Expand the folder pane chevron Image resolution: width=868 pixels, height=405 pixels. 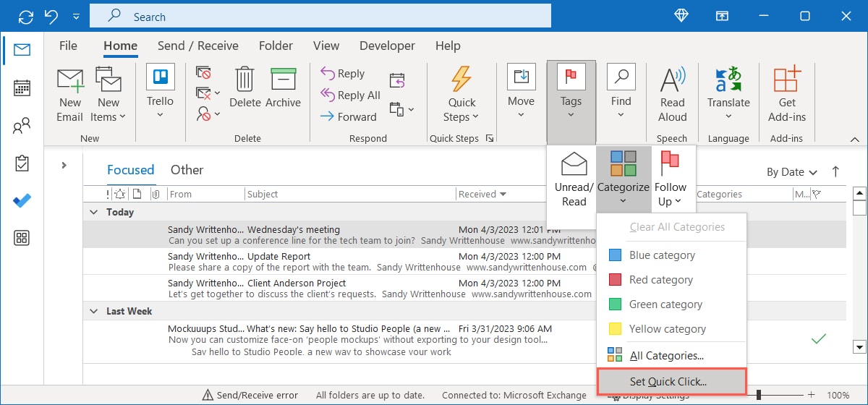tap(64, 165)
